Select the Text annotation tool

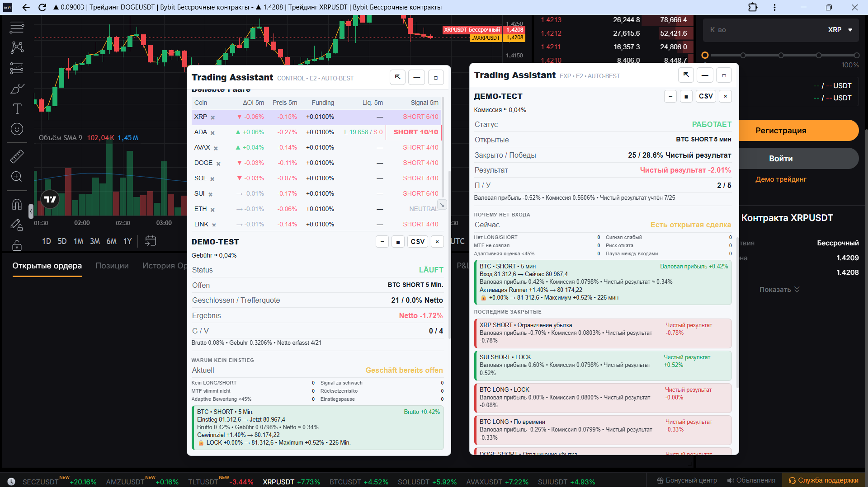point(17,108)
